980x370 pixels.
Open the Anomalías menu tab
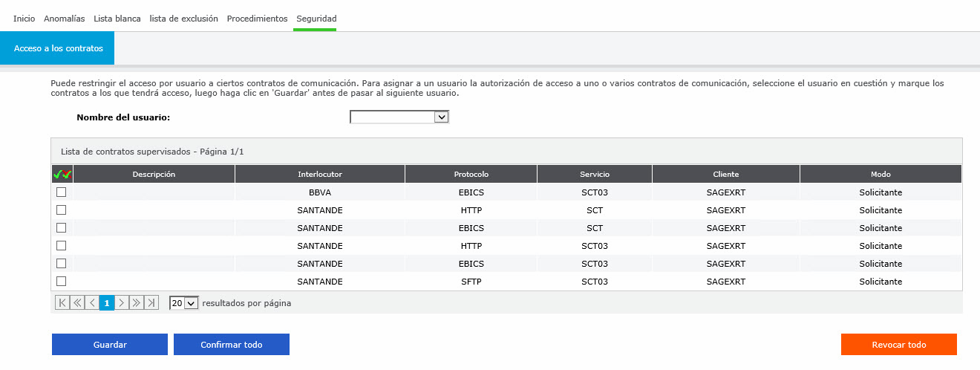pyautogui.click(x=65, y=19)
